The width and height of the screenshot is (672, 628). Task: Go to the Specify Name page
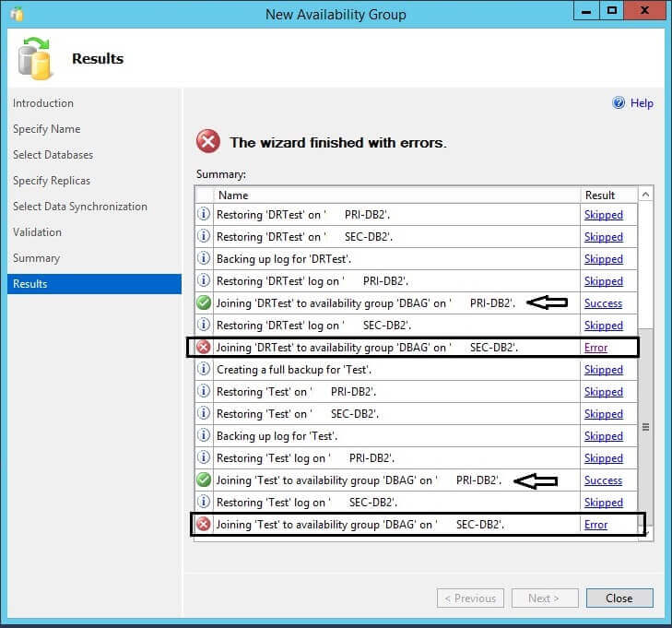pos(46,129)
